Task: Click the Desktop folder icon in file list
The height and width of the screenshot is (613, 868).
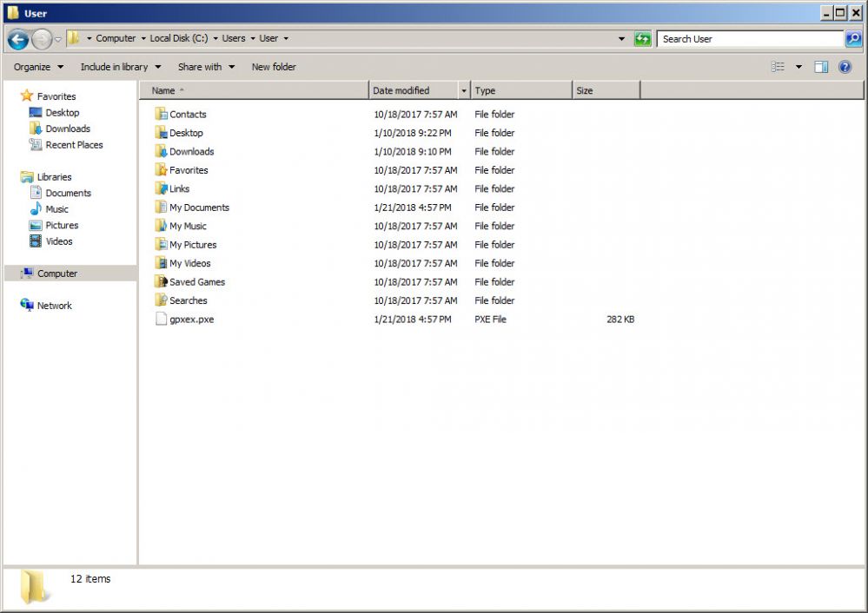Action: pyautogui.click(x=161, y=132)
